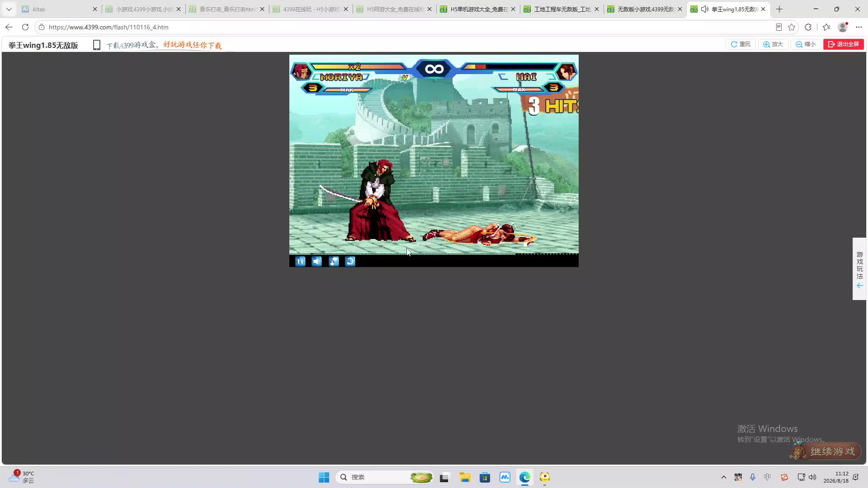Click the phone icon beside the download link

(96, 45)
